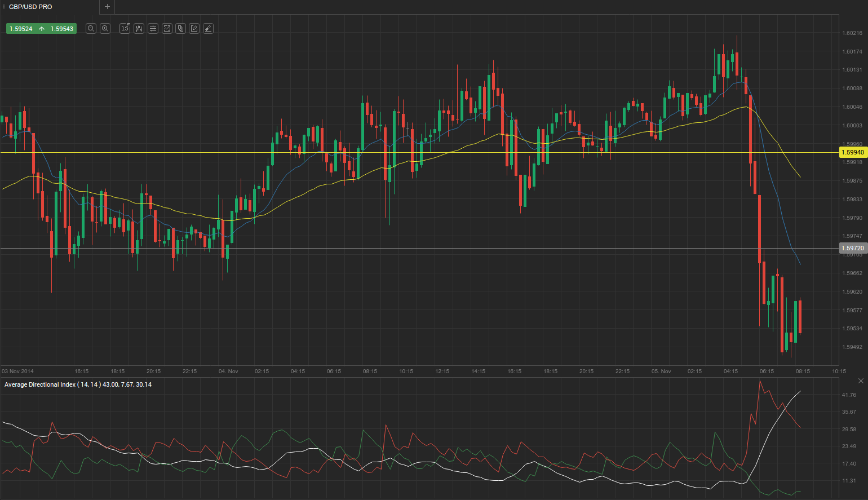This screenshot has height=500, width=868.
Task: Click the green 1.59524 / 1.59543 price button
Action: pos(41,29)
